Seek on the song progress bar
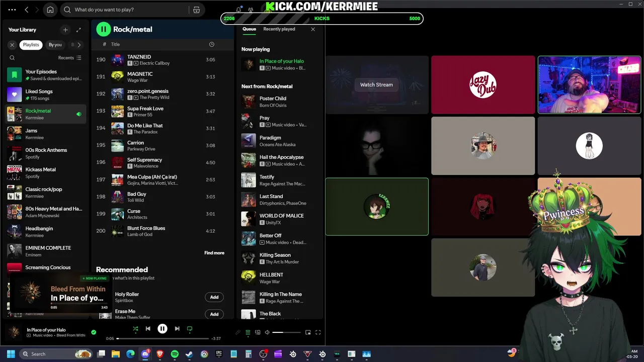644x362 pixels. 163,338
